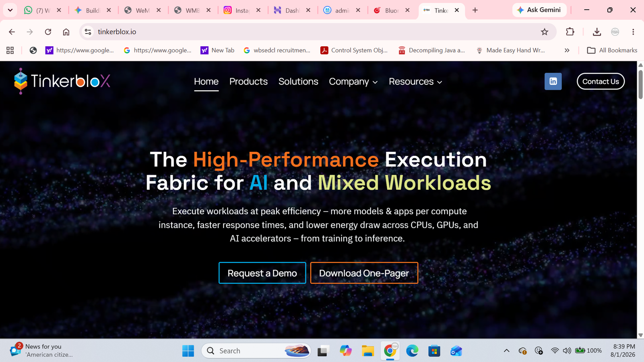Open the volume speaker tray icon
Screen dimensions: 644x362
tap(567, 351)
